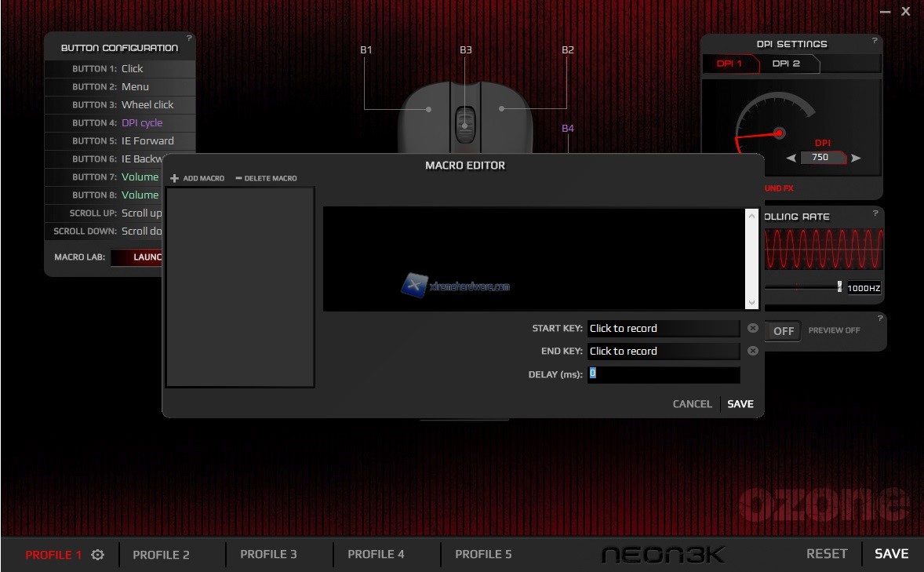Open Polling Rate help question mark
Viewport: 924px width, 572px height.
(875, 213)
